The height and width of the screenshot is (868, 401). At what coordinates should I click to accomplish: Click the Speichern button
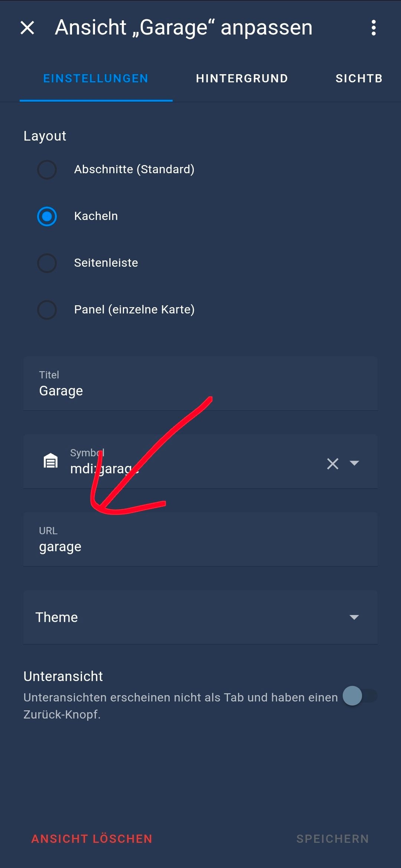pyautogui.click(x=332, y=839)
